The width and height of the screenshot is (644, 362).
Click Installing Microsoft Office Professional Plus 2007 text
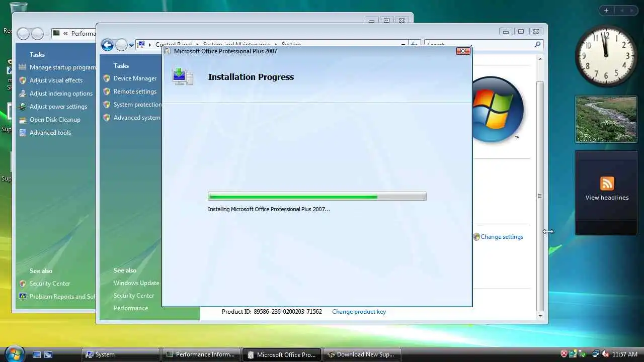(269, 209)
